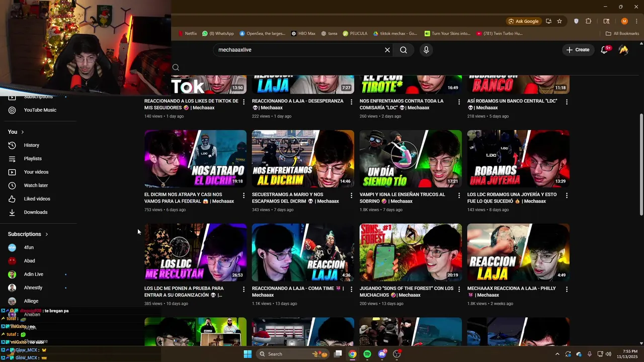The width and height of the screenshot is (644, 362).
Task: Open options for VAMPI Y IGNA video
Action: tap(459, 195)
